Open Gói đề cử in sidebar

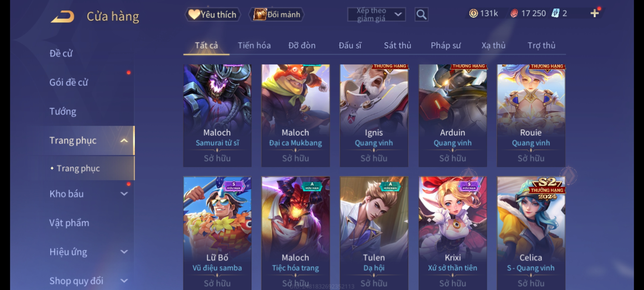point(69,82)
